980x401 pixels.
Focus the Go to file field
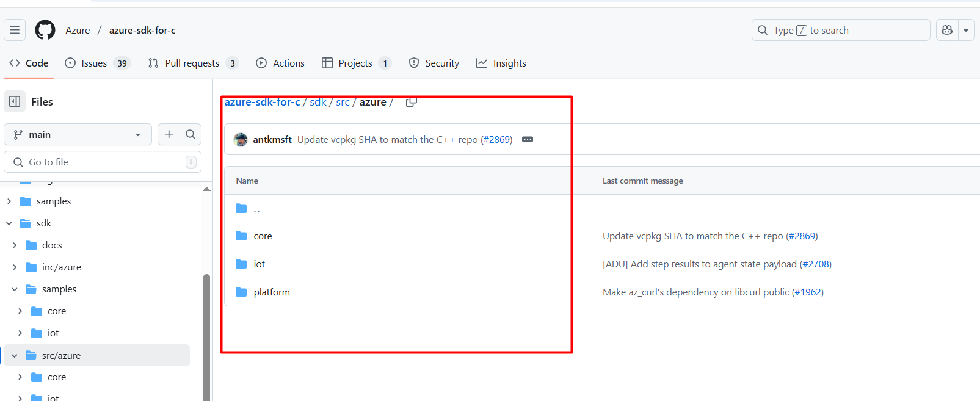(103, 162)
